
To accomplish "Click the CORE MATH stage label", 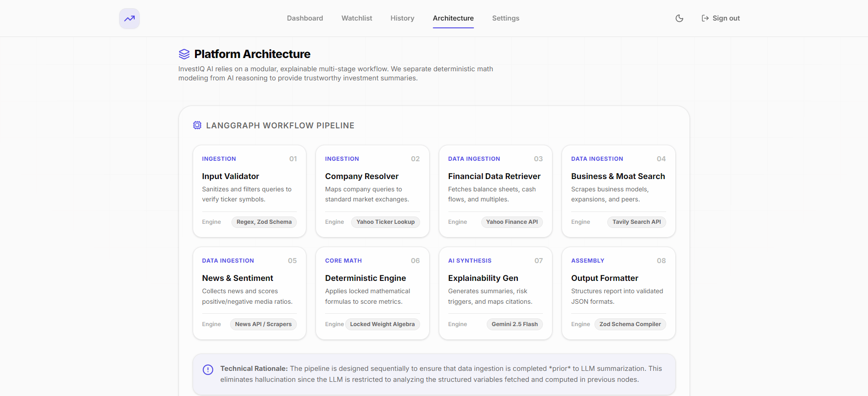I will [x=343, y=261].
